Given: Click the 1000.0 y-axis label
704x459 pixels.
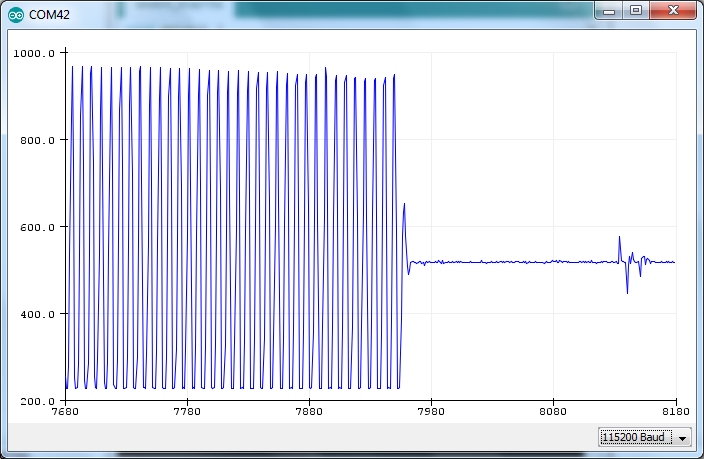Looking at the screenshot, I should click(x=40, y=53).
